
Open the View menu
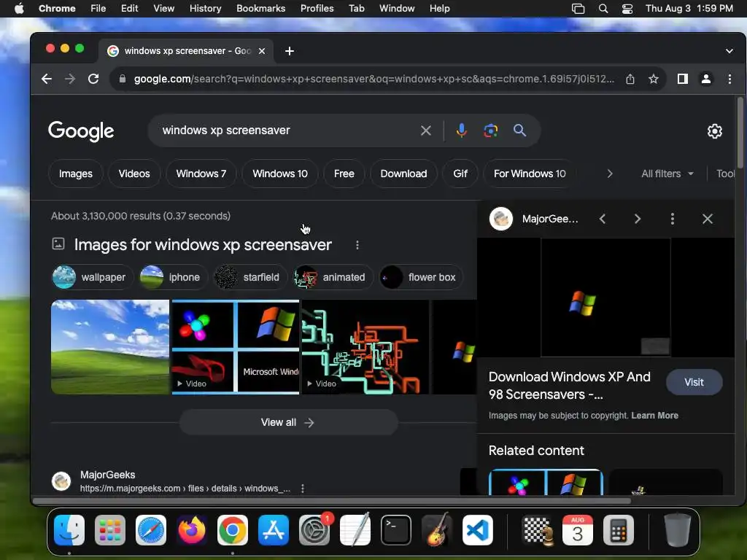(163, 9)
